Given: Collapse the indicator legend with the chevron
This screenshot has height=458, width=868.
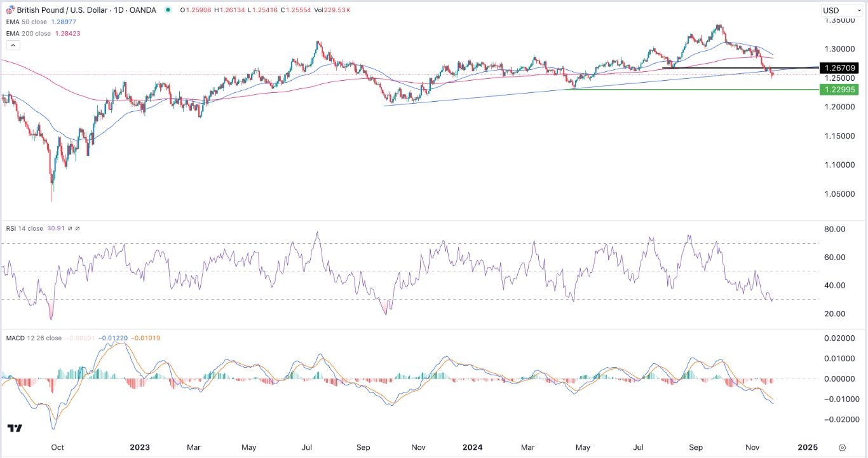Looking at the screenshot, I should (13, 45).
